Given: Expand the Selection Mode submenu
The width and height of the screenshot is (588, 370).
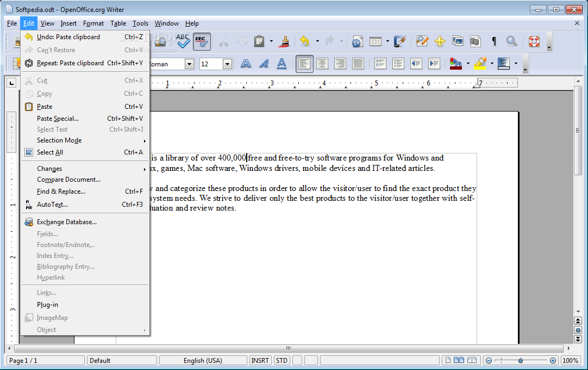Looking at the screenshot, I should (85, 140).
